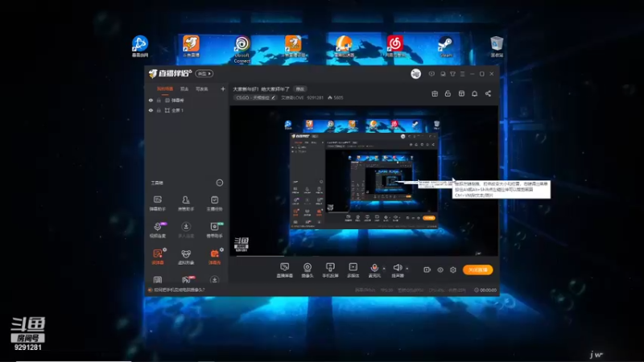644x362 pixels.
Task: Click the shop-shaped icon beside the bell
Action: 461,93
